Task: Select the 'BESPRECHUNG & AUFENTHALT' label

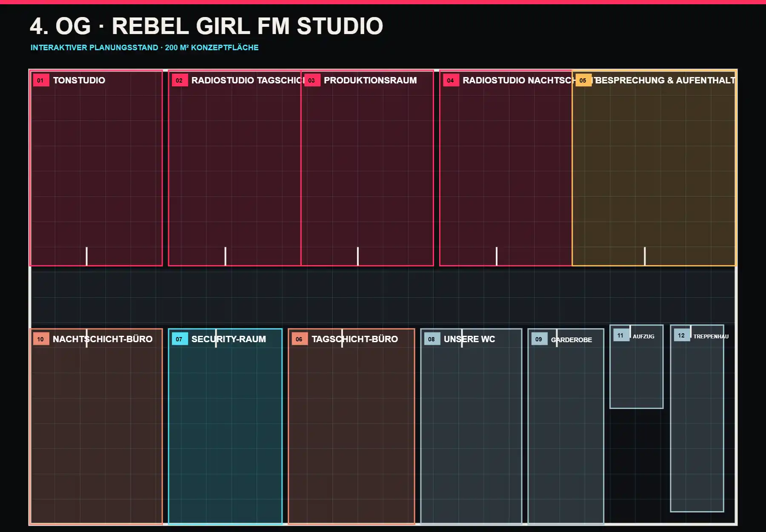Action: 665,80
